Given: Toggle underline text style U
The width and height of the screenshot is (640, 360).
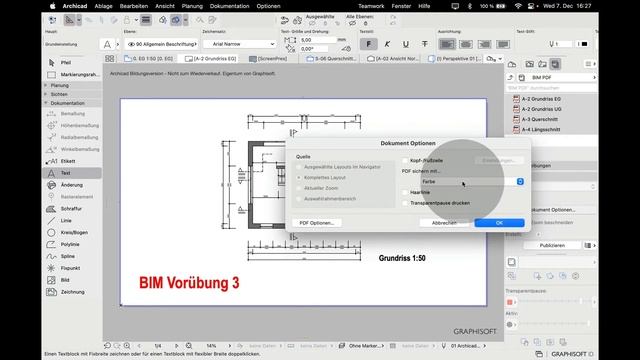Looking at the screenshot, I should (x=406, y=44).
